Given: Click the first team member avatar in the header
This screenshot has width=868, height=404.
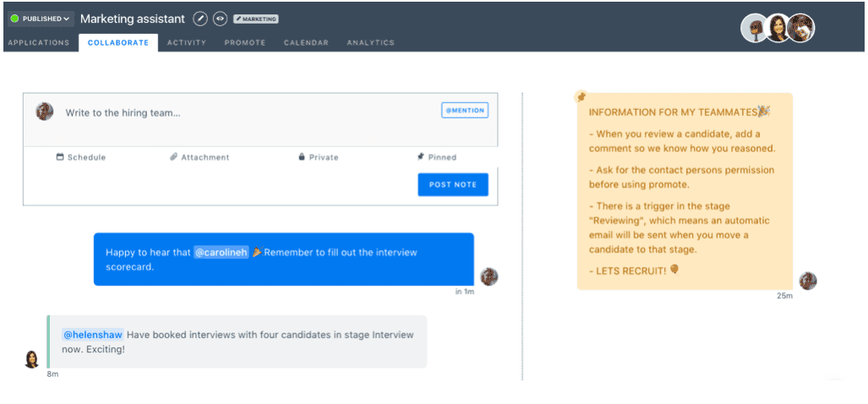Looking at the screenshot, I should (x=754, y=28).
